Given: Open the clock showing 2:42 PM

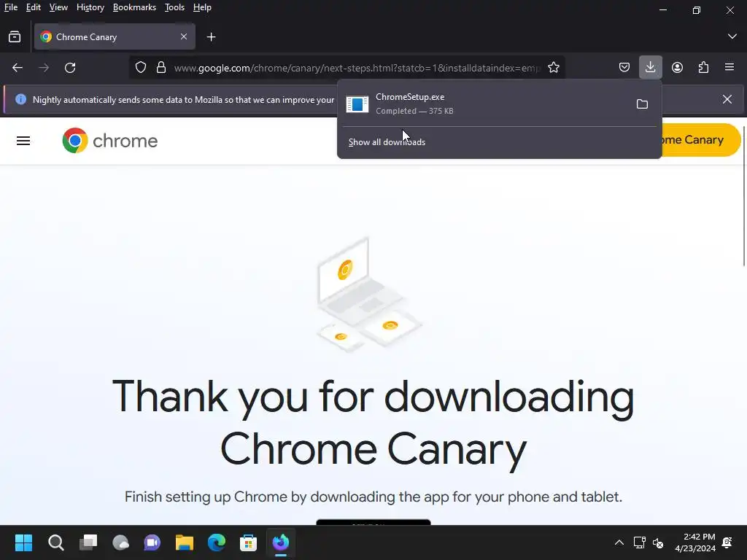Looking at the screenshot, I should (695, 542).
